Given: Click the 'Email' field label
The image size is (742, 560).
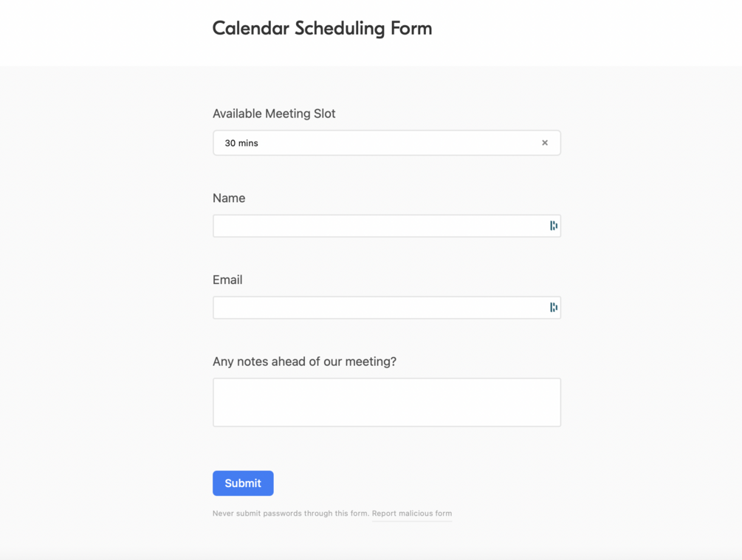Looking at the screenshot, I should click(x=227, y=280).
